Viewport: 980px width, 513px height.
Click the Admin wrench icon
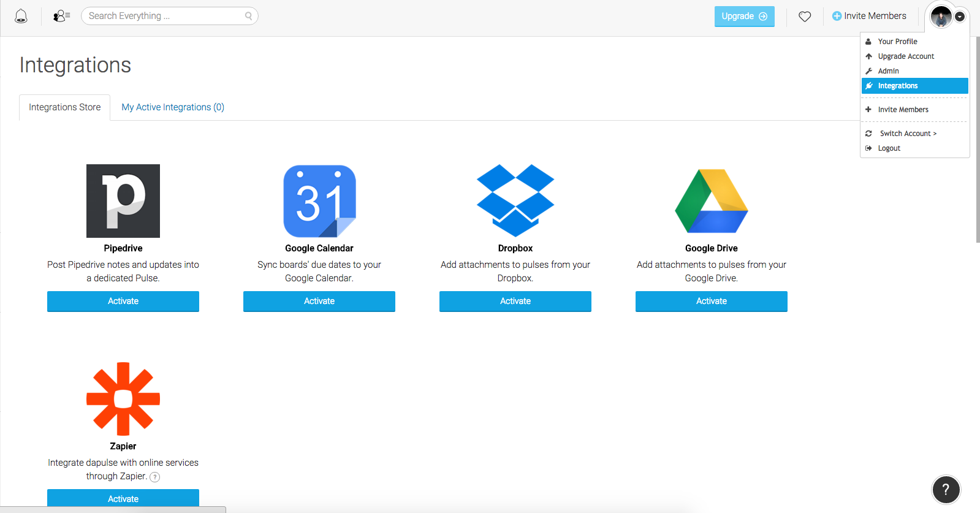(868, 71)
